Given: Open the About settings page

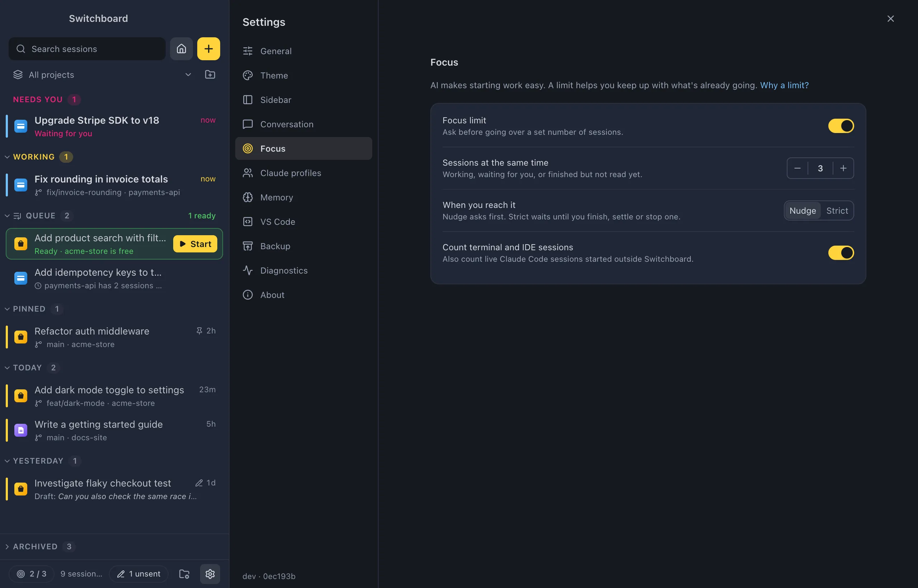Looking at the screenshot, I should coord(304,295).
